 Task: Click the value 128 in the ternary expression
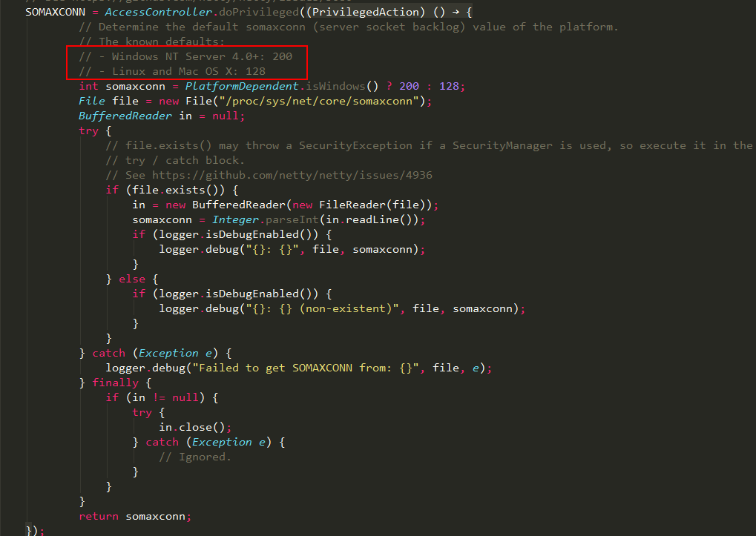click(449, 86)
